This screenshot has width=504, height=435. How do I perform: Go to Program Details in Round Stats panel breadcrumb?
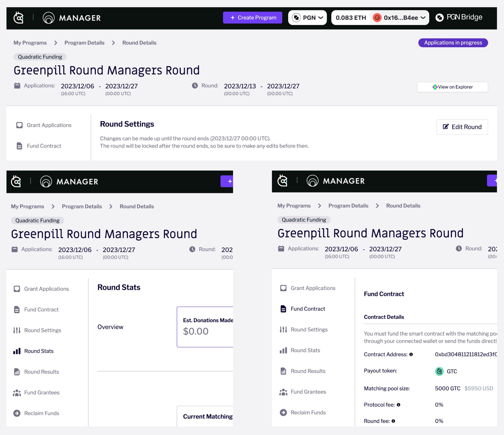pyautogui.click(x=82, y=207)
